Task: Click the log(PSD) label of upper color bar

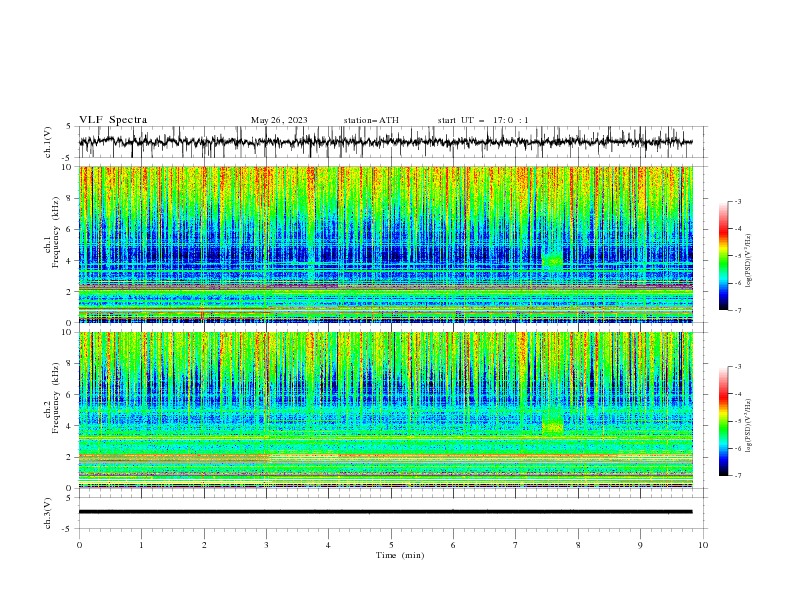Action: point(748,261)
